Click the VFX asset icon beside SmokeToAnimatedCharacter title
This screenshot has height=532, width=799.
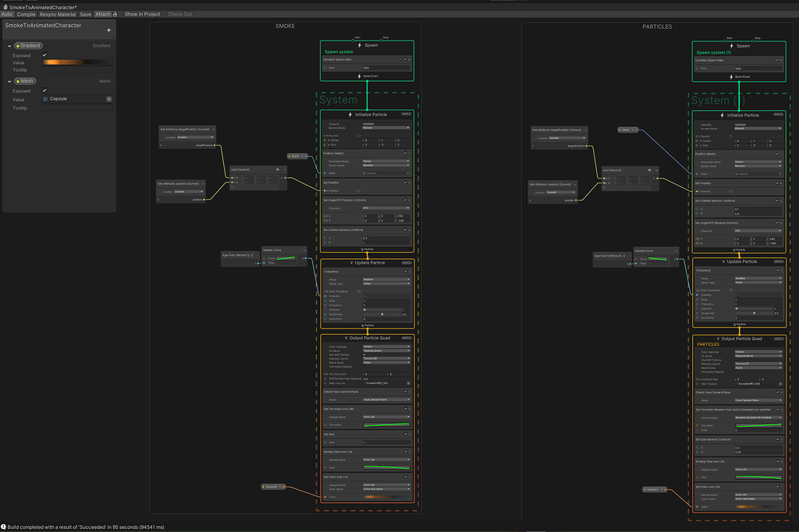click(6, 7)
